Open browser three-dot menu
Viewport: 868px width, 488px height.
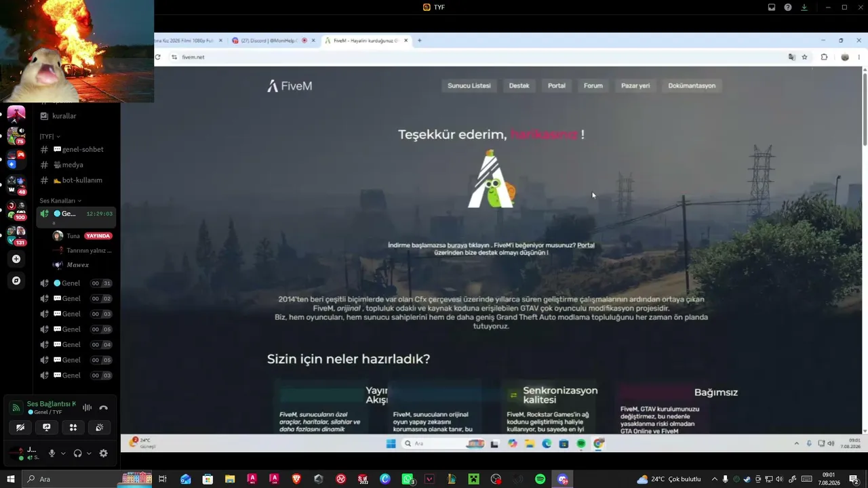pos(859,57)
